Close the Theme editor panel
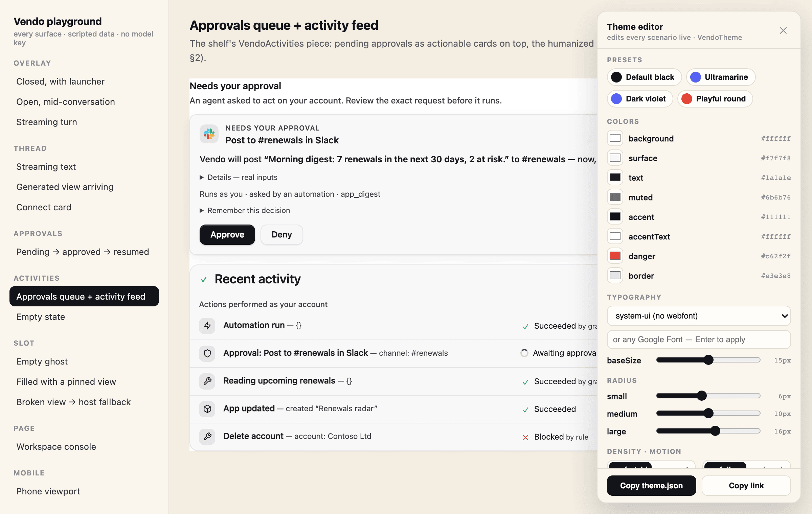812x514 pixels. pos(783,30)
